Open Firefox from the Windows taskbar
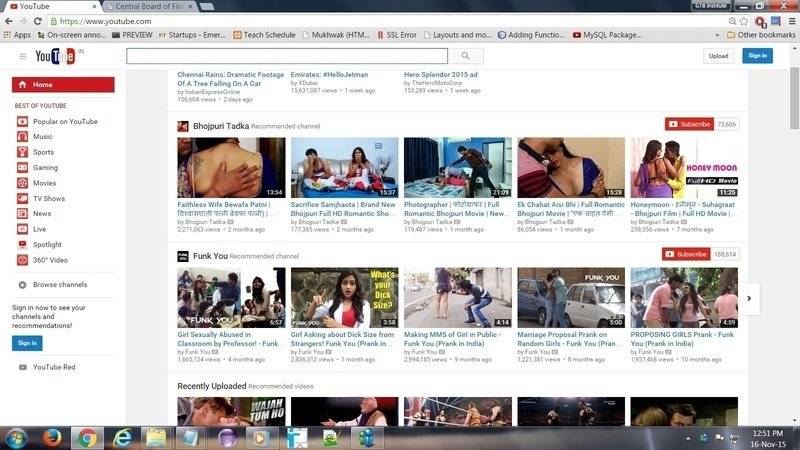Image resolution: width=800 pixels, height=450 pixels. [x=52, y=437]
